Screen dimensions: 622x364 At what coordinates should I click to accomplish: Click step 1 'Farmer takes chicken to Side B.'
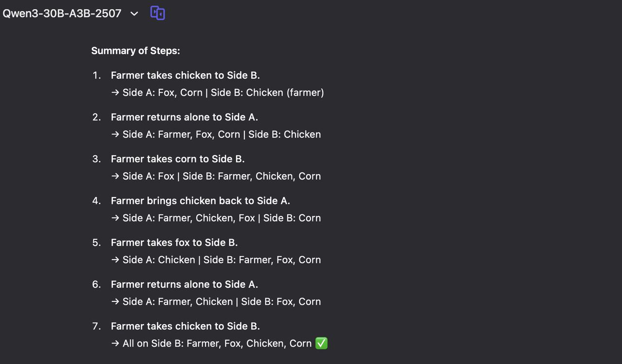click(185, 75)
